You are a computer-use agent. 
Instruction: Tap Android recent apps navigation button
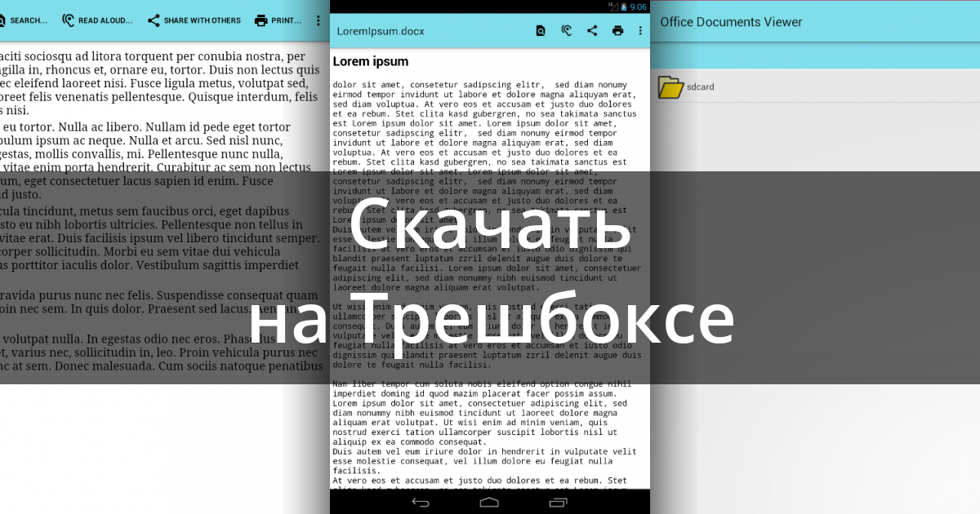(x=559, y=501)
